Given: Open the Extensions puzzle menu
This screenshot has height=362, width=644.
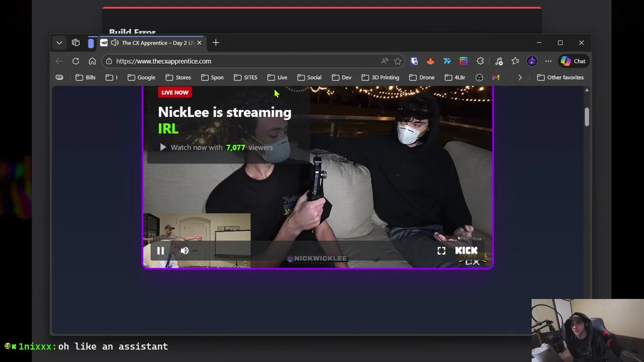Looking at the screenshot, I should 480,61.
